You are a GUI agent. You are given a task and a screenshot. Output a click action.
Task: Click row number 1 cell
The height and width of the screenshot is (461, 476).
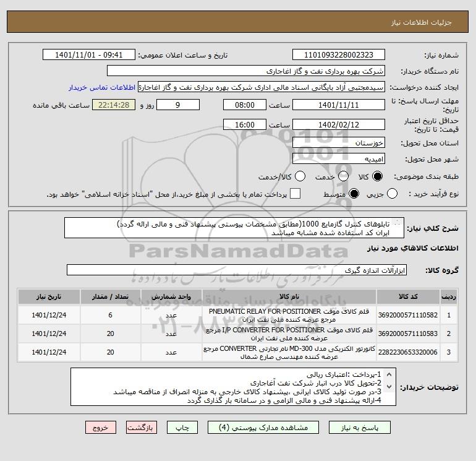[449, 315]
